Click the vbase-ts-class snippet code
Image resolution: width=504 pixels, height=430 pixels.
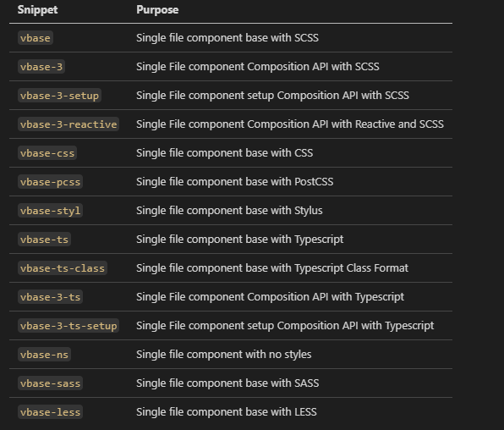tap(63, 268)
